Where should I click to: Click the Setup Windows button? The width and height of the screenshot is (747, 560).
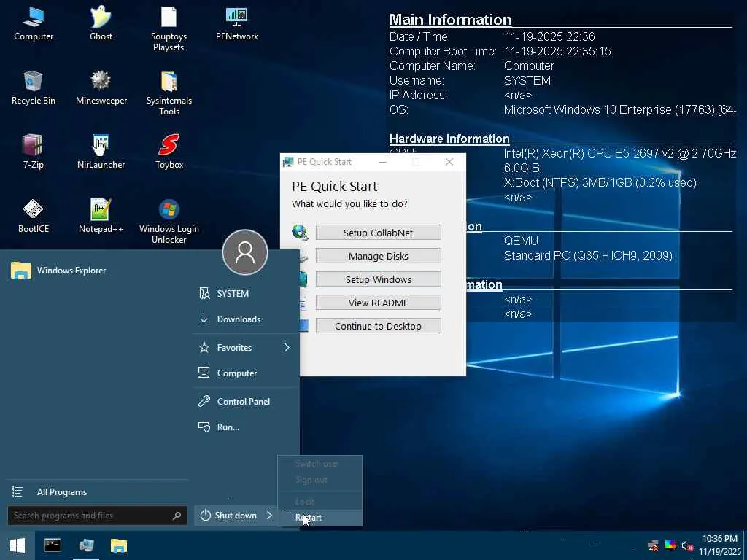[379, 279]
